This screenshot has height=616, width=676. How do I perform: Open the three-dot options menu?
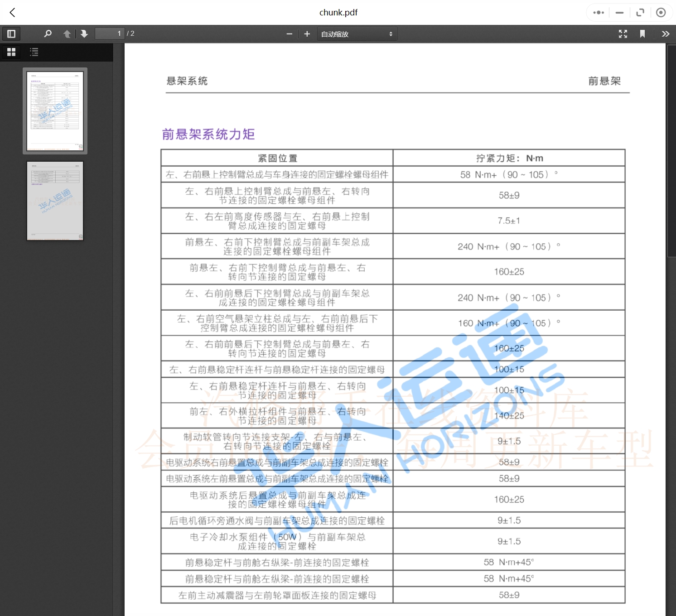point(598,12)
